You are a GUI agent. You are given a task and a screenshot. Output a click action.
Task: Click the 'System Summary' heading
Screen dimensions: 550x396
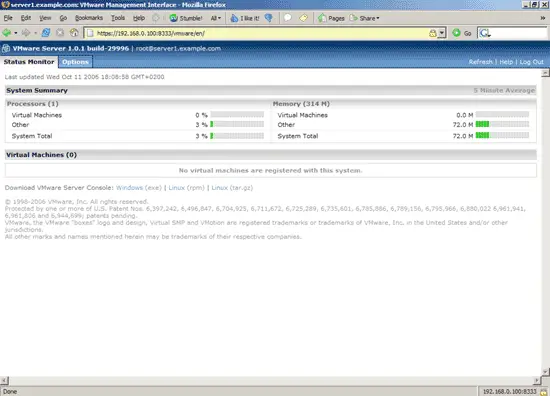pyautogui.click(x=37, y=90)
